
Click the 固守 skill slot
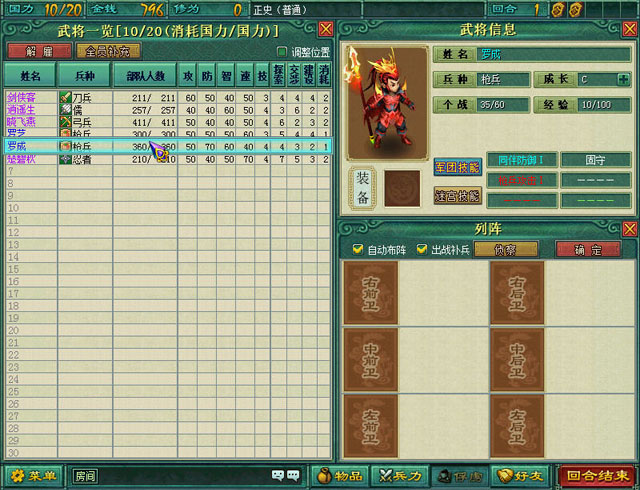[596, 160]
